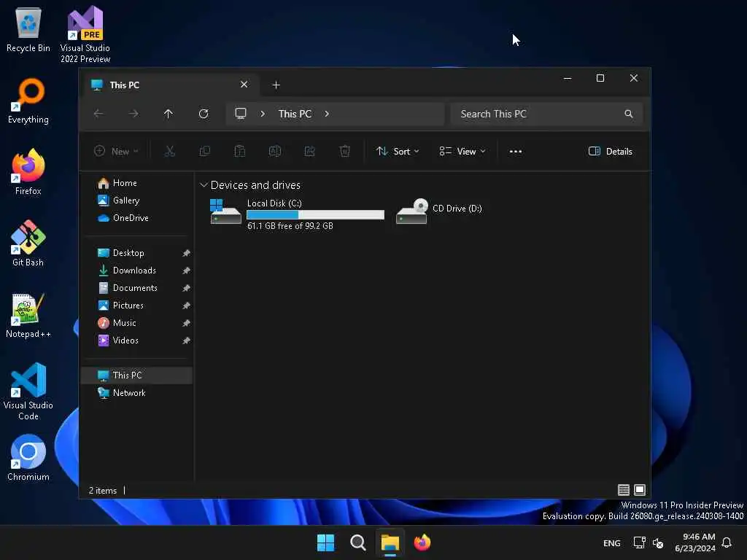
Task: Open the taskbar clock showing 9:46 AM
Action: pyautogui.click(x=694, y=542)
